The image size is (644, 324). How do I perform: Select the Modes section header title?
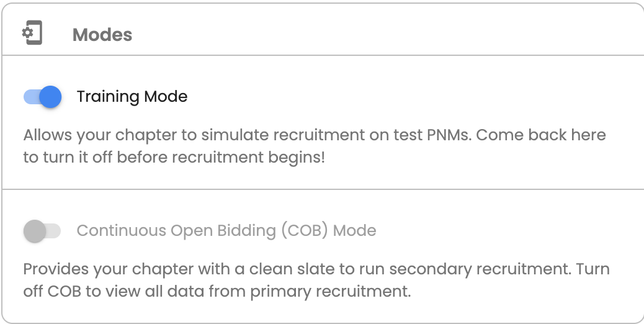click(102, 35)
